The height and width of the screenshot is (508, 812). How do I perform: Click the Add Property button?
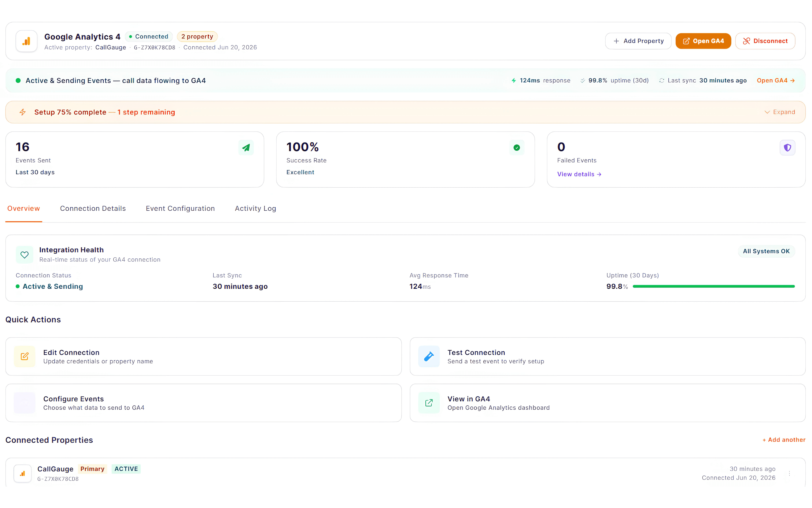tap(638, 41)
